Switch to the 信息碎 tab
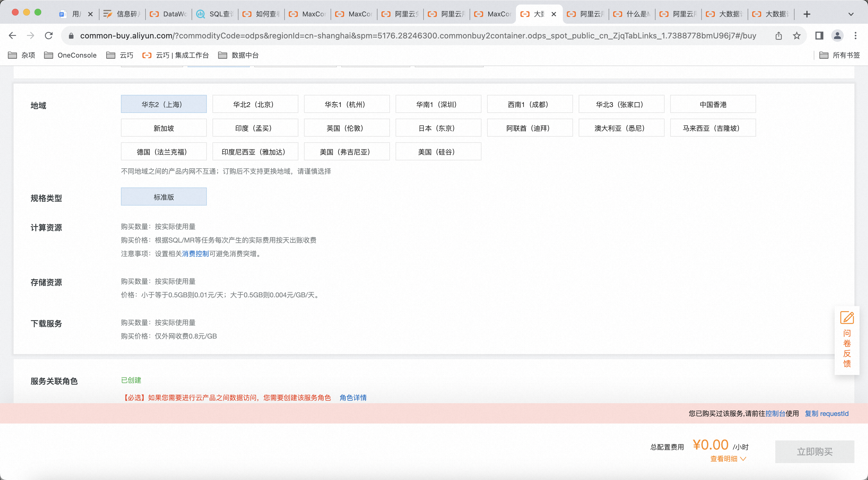 click(x=123, y=14)
